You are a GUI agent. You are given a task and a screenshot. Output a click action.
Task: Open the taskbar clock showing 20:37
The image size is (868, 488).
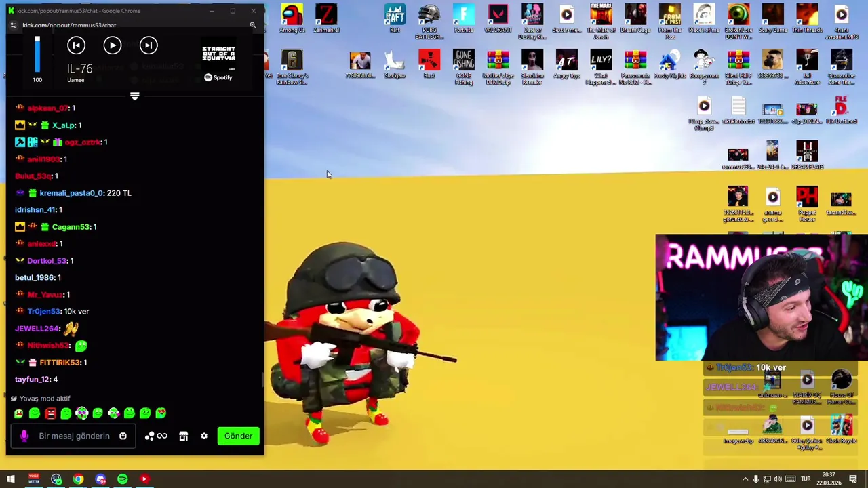tap(829, 479)
